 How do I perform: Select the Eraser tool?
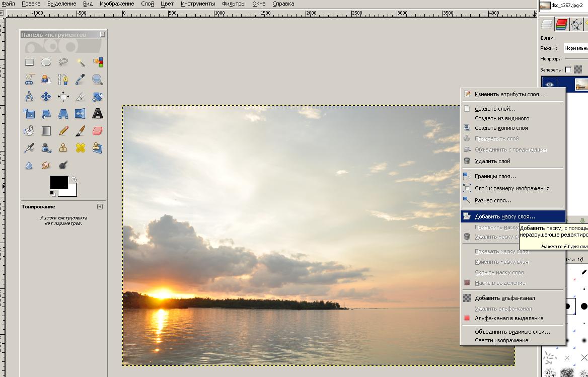(97, 131)
